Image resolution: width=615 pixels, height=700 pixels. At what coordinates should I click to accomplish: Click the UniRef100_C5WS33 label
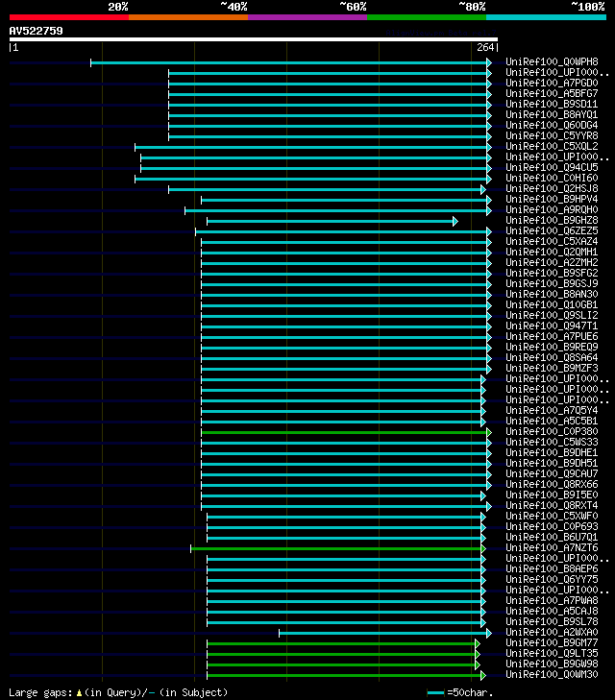pos(552,442)
